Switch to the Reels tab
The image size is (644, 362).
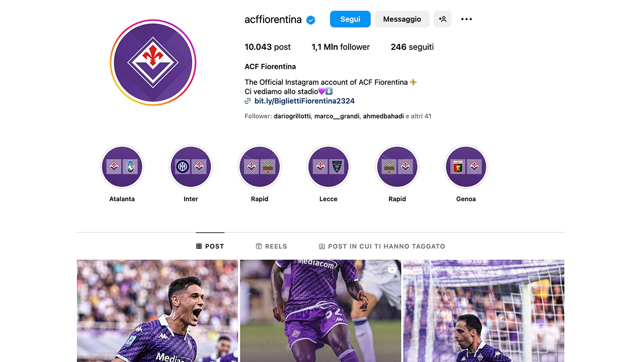pyautogui.click(x=272, y=246)
